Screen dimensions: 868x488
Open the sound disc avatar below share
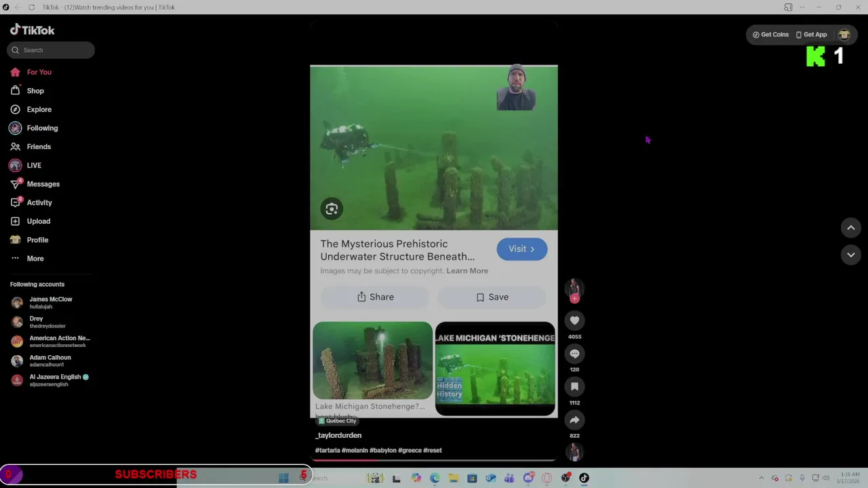tap(574, 451)
